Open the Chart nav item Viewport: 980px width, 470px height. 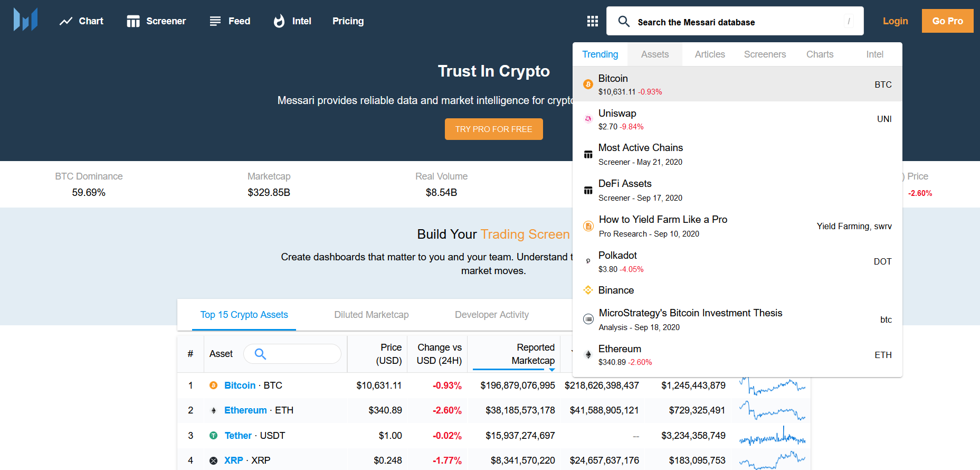click(x=81, y=21)
